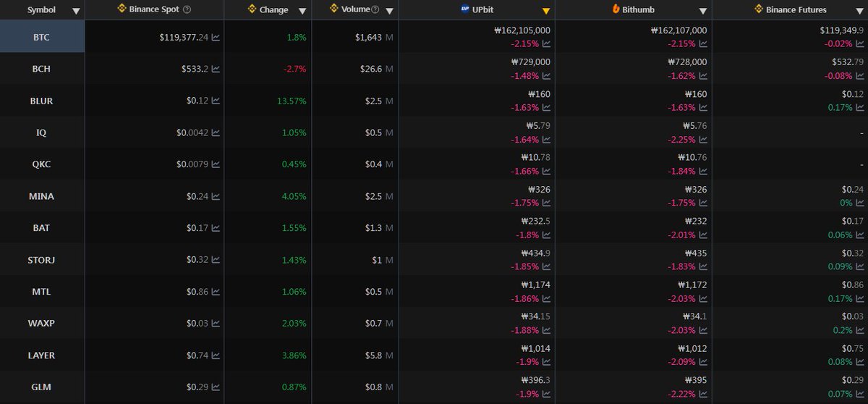Click Binance Spot help question-mark icon

[x=187, y=9]
